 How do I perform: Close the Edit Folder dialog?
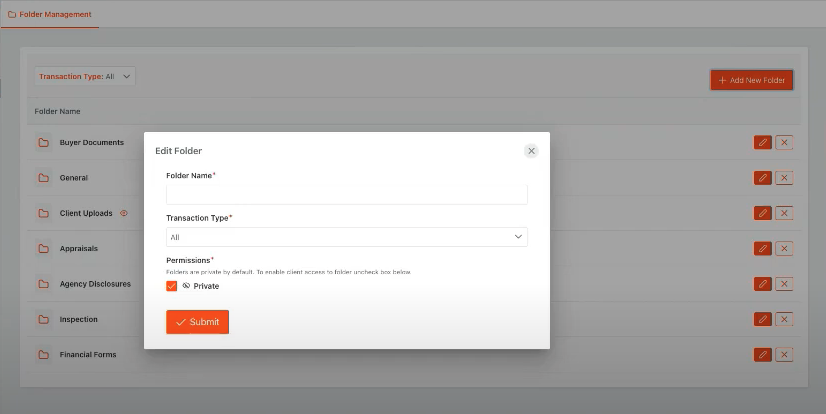(x=531, y=151)
